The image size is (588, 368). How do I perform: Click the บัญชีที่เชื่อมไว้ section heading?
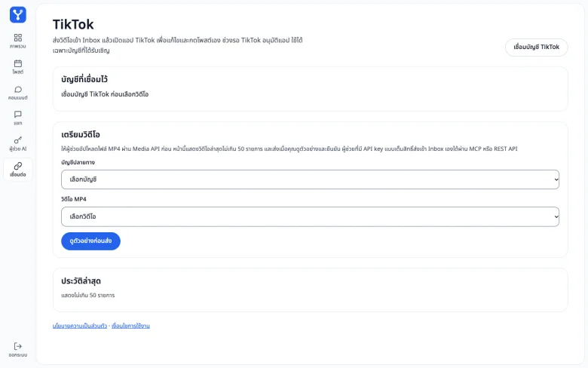84,79
